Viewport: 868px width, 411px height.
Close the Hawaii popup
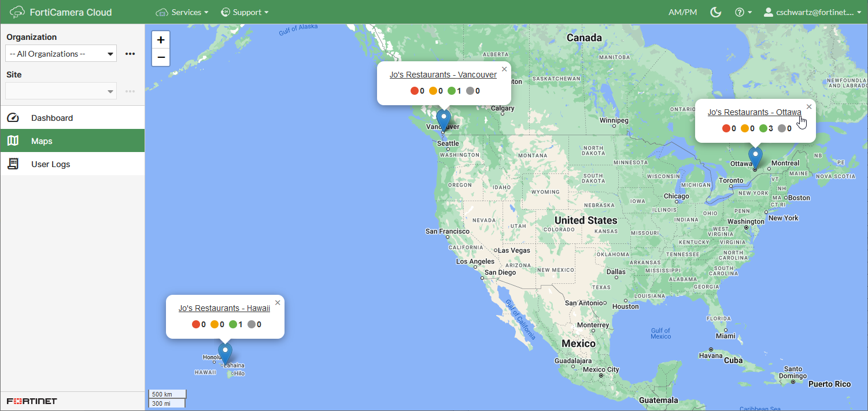click(x=278, y=302)
